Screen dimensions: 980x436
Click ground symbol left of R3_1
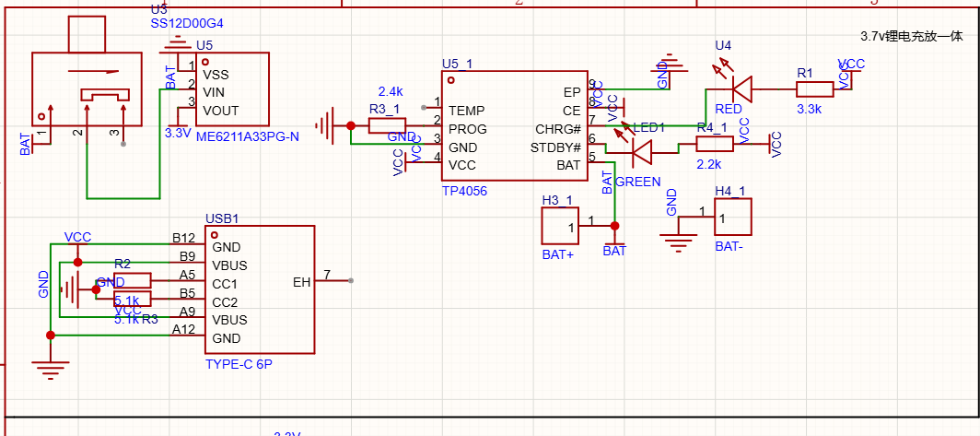325,125
